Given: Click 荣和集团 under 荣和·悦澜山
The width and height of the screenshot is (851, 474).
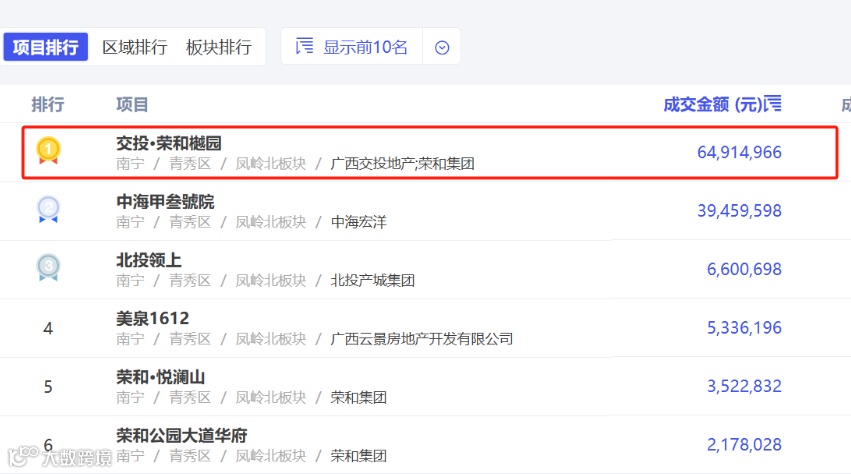Looking at the screenshot, I should tap(359, 398).
